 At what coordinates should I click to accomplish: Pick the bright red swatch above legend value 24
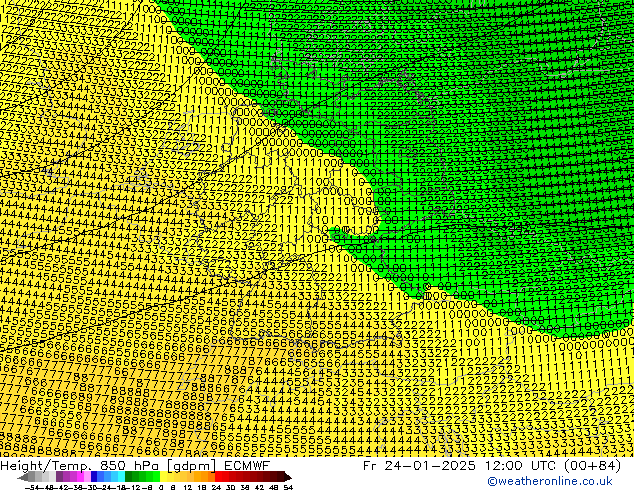tap(219, 477)
